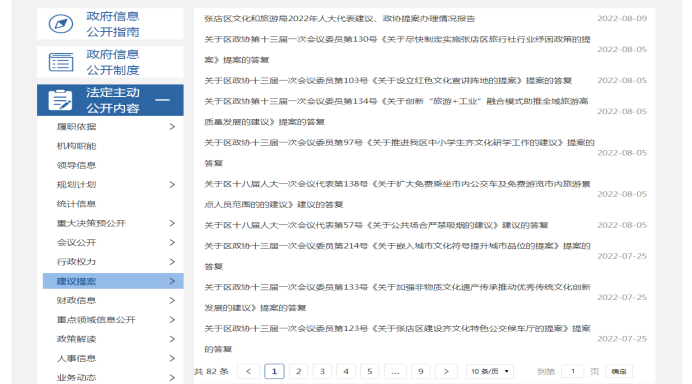Click the compass icon for 政府信息公开指南
692x384 pixels.
coord(61,24)
